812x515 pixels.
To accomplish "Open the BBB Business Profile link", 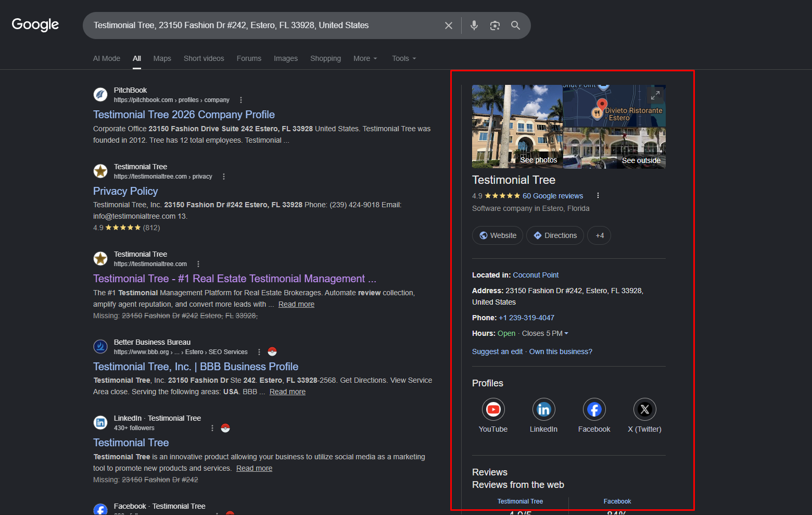I will [196, 367].
